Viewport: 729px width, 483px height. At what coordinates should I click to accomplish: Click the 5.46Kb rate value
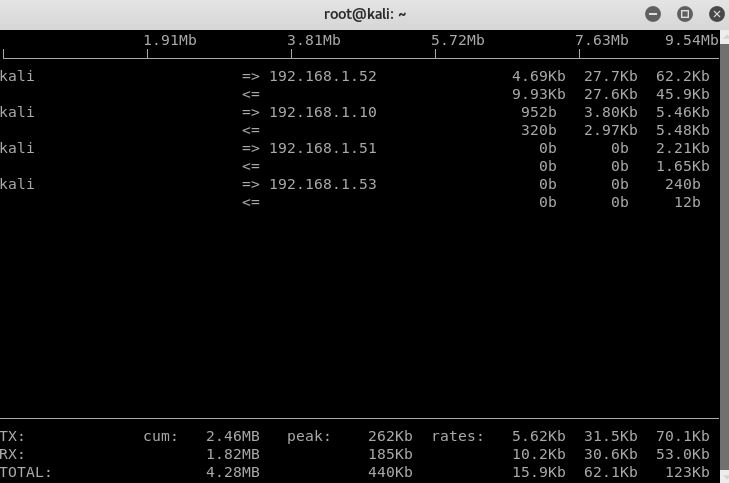pyautogui.click(x=683, y=112)
